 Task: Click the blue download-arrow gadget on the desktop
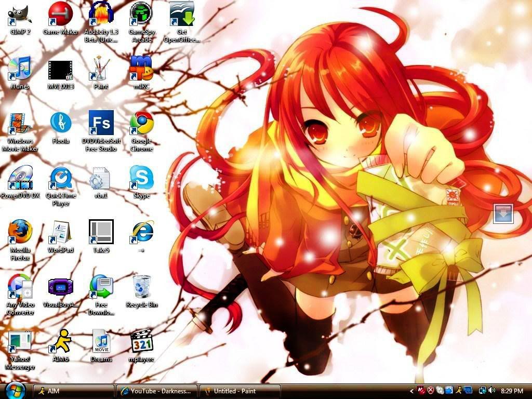point(503,214)
